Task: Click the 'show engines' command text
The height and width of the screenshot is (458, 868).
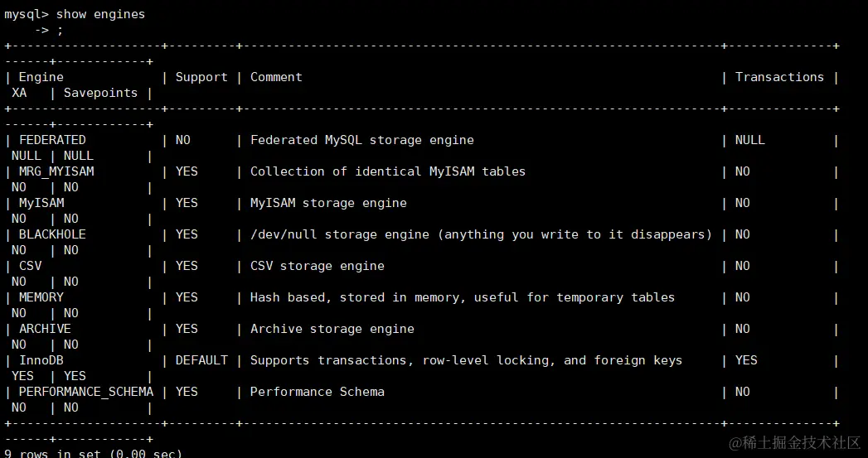Action: click(x=100, y=14)
